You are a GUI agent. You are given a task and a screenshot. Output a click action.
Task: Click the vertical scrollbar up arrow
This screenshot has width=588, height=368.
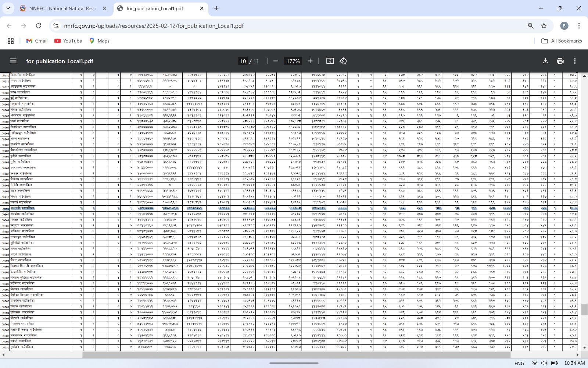click(585, 75)
